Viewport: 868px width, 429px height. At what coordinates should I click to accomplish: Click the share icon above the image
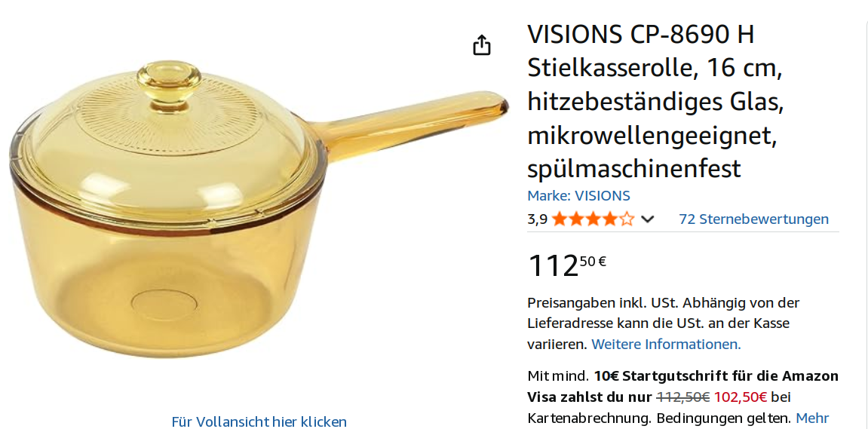click(482, 44)
